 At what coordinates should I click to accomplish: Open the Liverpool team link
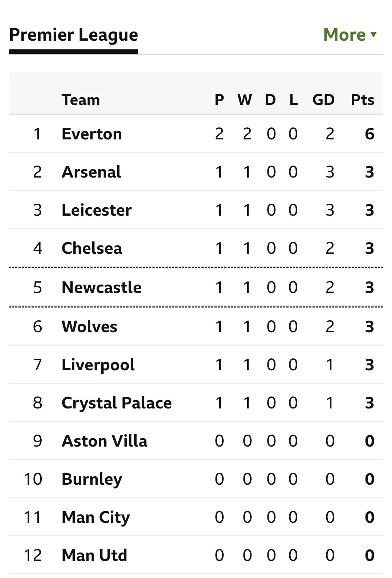click(x=98, y=365)
